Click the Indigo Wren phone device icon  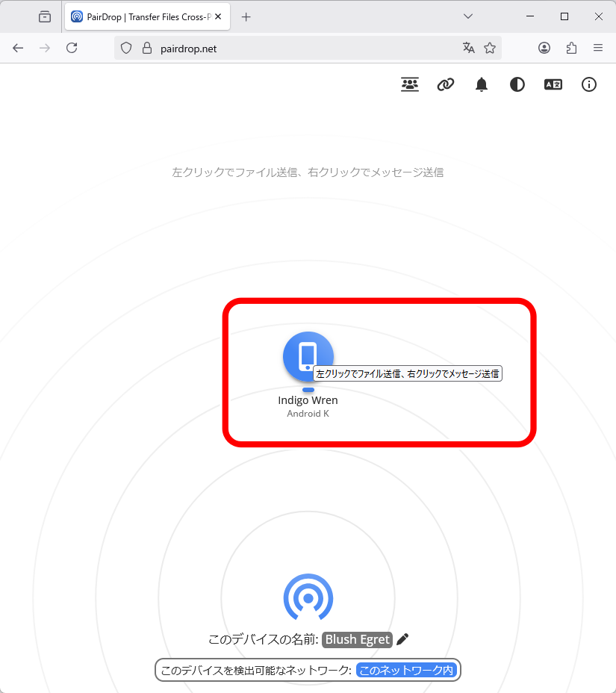coord(308,357)
